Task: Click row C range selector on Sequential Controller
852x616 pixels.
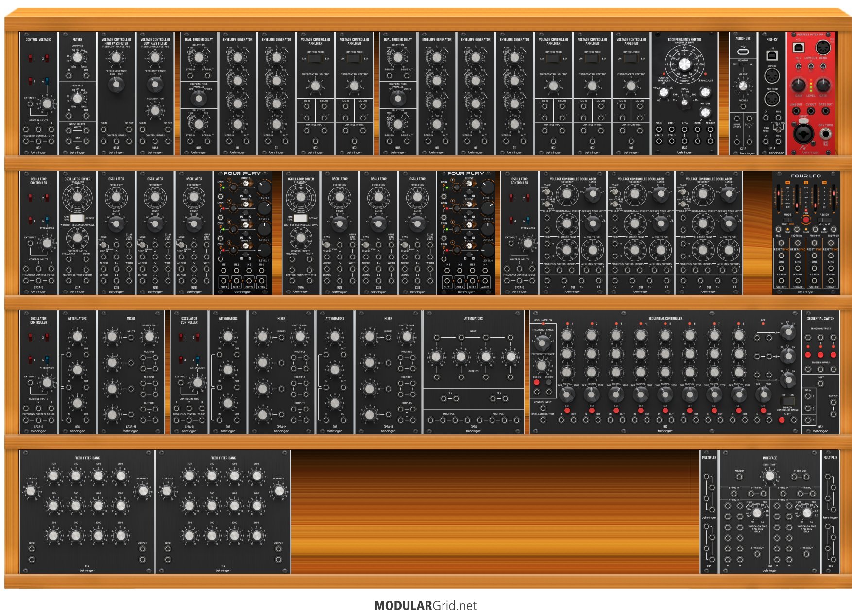Action: 788,380
